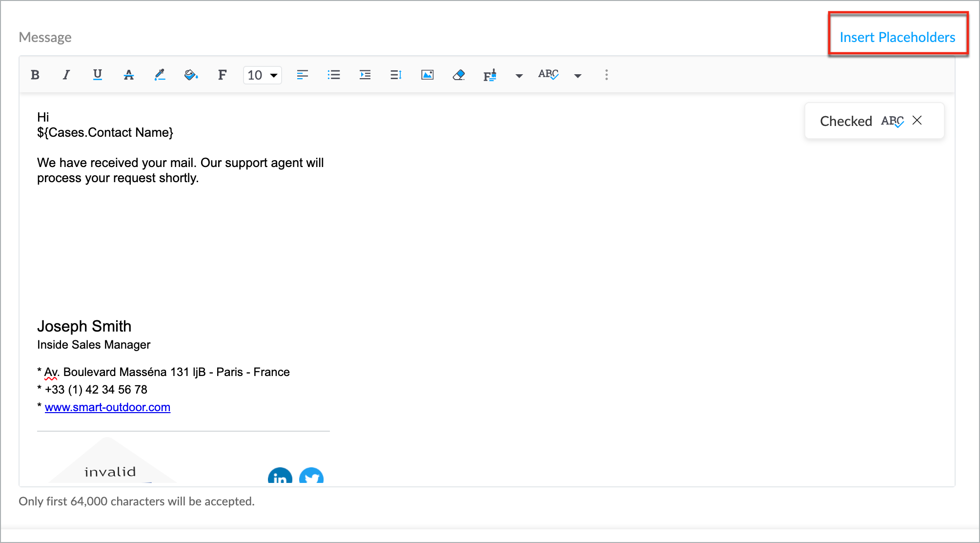Open the font size 10 dropdown

263,75
